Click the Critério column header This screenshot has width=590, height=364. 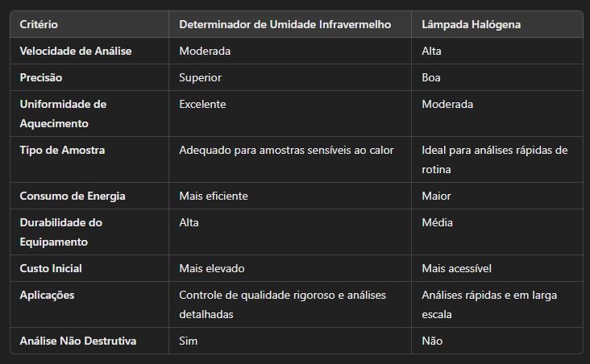[39, 24]
